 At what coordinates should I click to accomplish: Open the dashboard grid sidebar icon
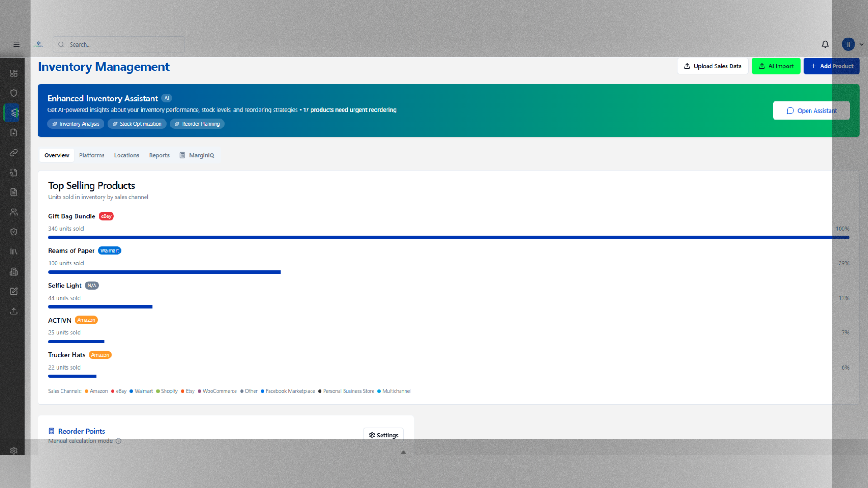click(14, 73)
